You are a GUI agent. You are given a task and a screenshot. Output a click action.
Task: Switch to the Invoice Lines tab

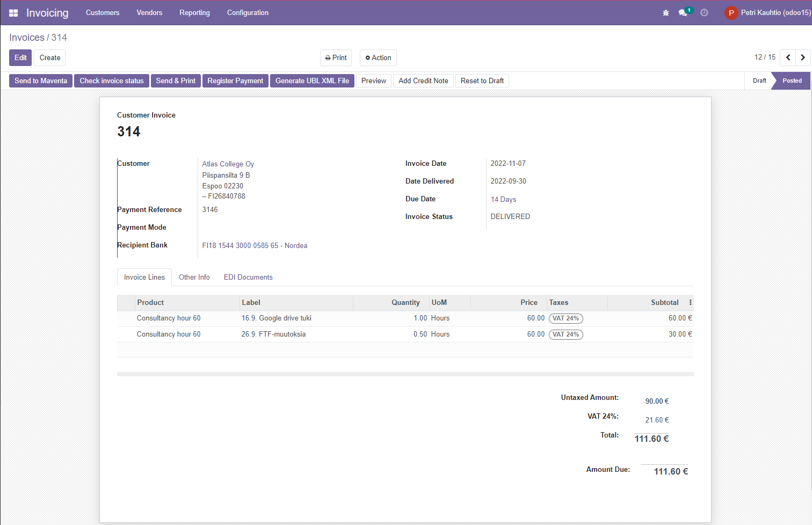click(144, 278)
